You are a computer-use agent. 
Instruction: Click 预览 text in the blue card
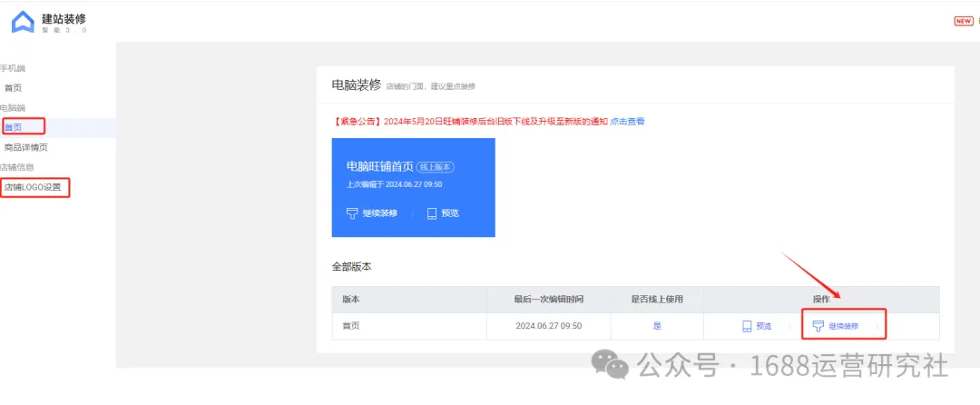(450, 213)
